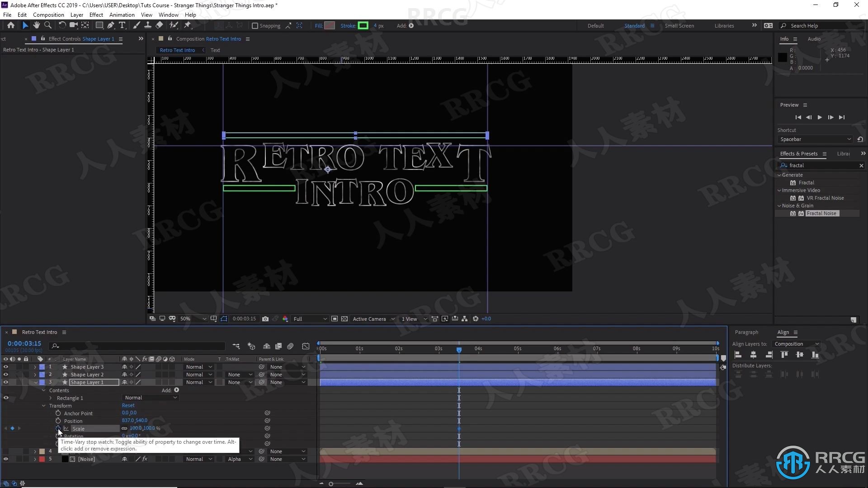Select the Rotation tool
The image size is (868, 488).
click(62, 25)
